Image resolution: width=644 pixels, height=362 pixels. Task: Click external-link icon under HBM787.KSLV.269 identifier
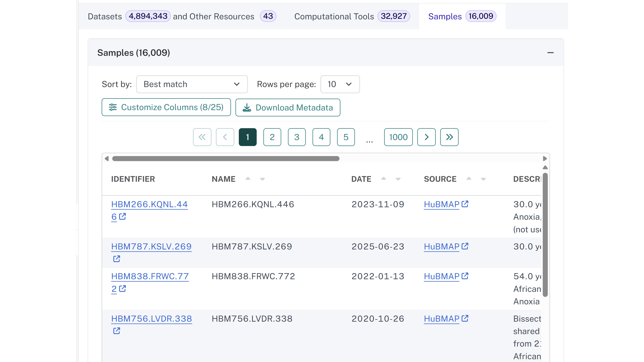pos(117,259)
